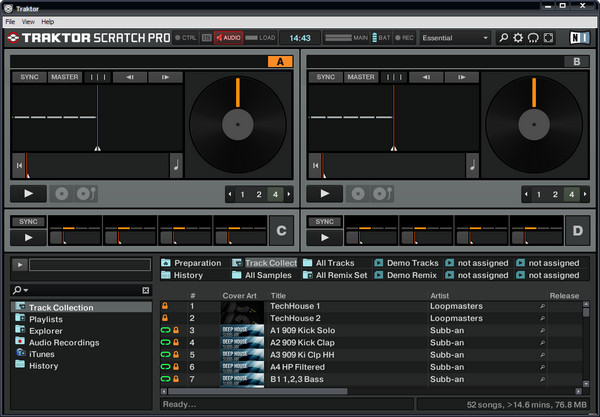The width and height of the screenshot is (600, 417).
Task: Jump to track start on Deck A
Action: click(19, 166)
